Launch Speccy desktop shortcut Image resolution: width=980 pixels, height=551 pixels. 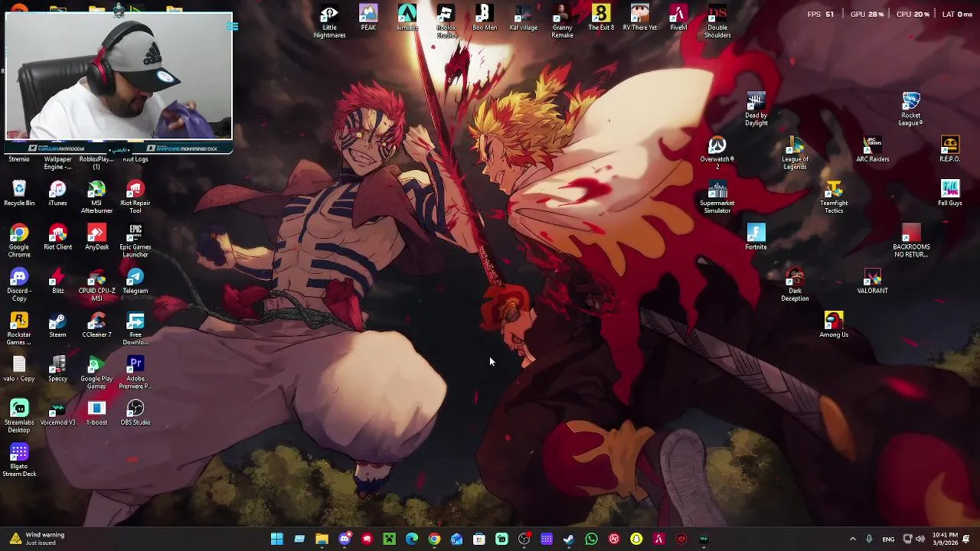tap(57, 369)
